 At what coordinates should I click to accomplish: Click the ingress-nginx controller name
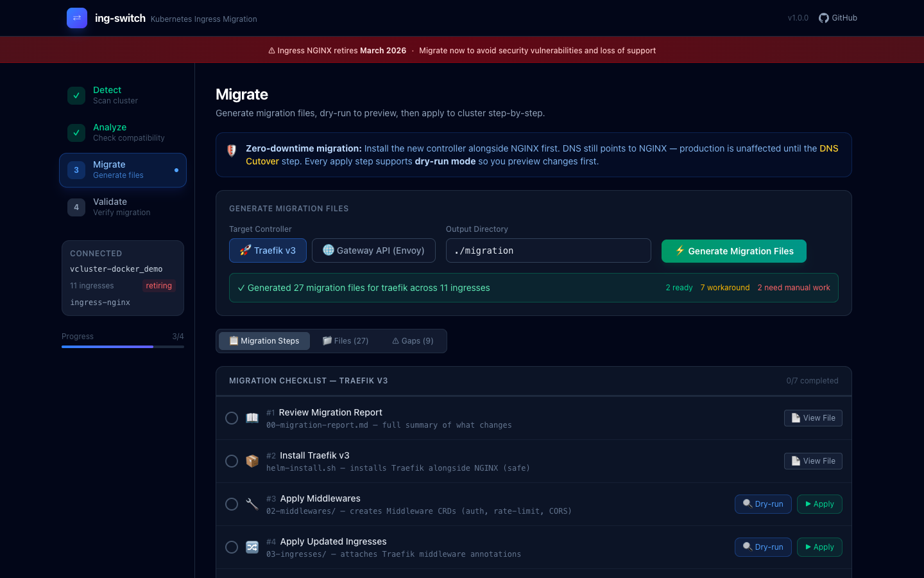coord(100,302)
